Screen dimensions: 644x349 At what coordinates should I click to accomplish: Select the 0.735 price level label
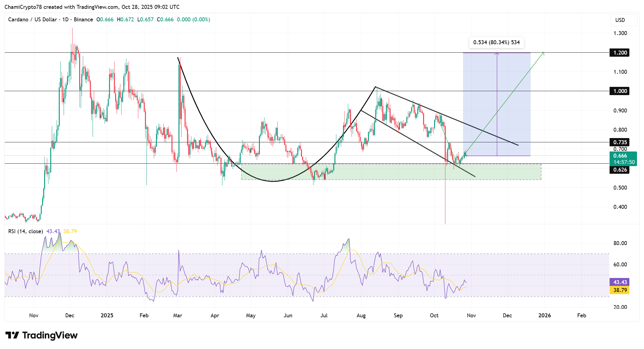620,142
